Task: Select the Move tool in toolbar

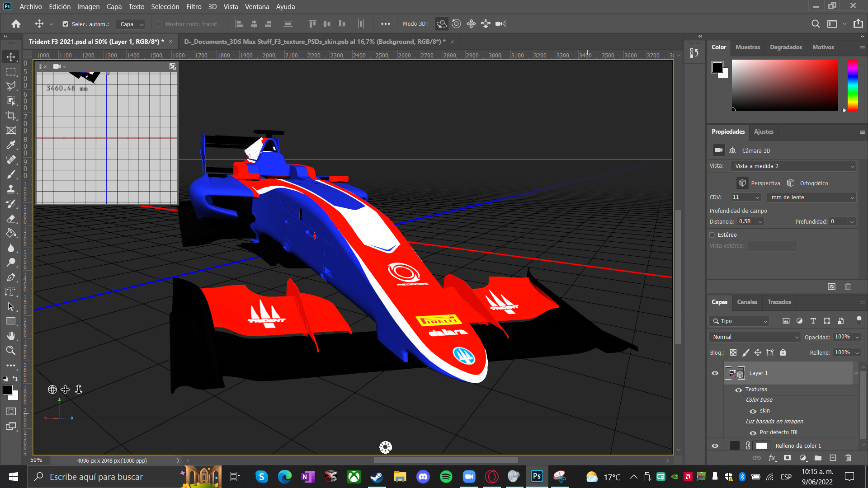Action: tap(11, 57)
